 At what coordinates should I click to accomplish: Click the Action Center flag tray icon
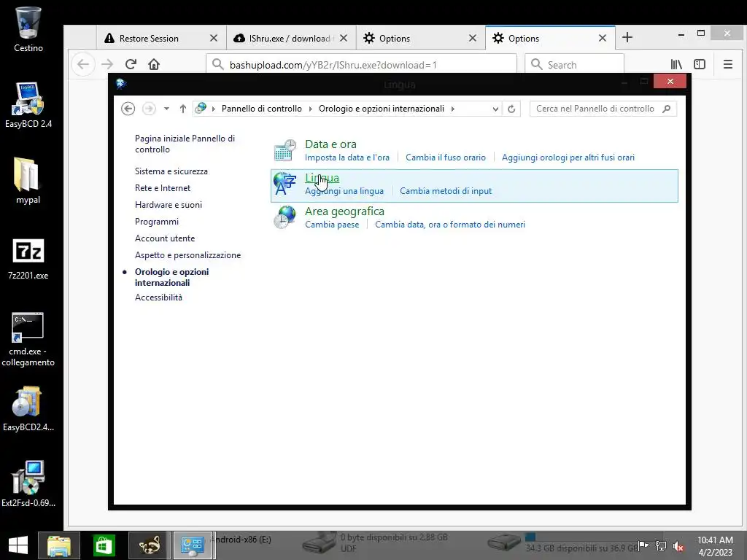[x=643, y=545]
